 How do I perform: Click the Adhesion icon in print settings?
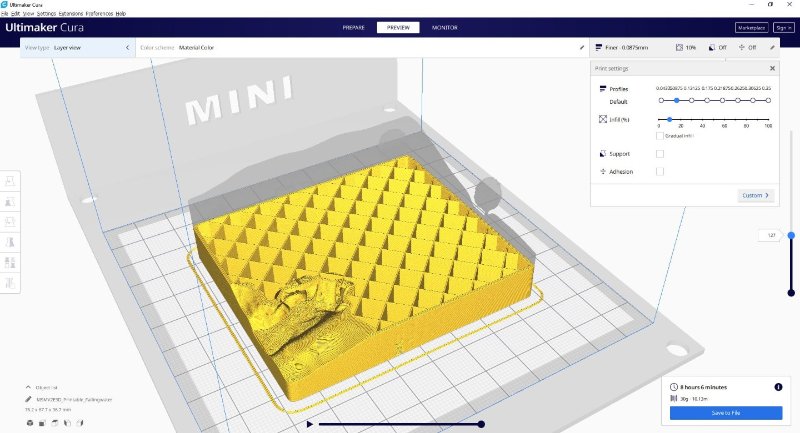[603, 171]
